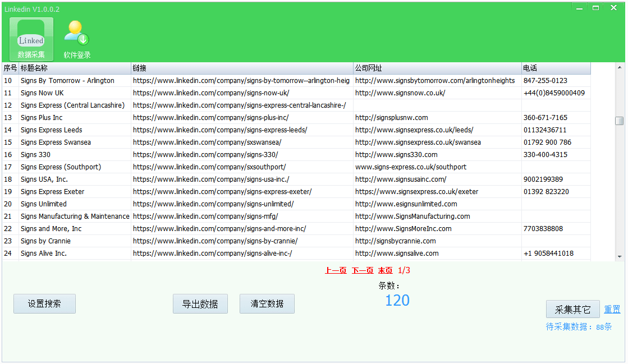Screen dimensions: 628x364
Task: Sort by the 序号 column header
Action: tap(11, 68)
